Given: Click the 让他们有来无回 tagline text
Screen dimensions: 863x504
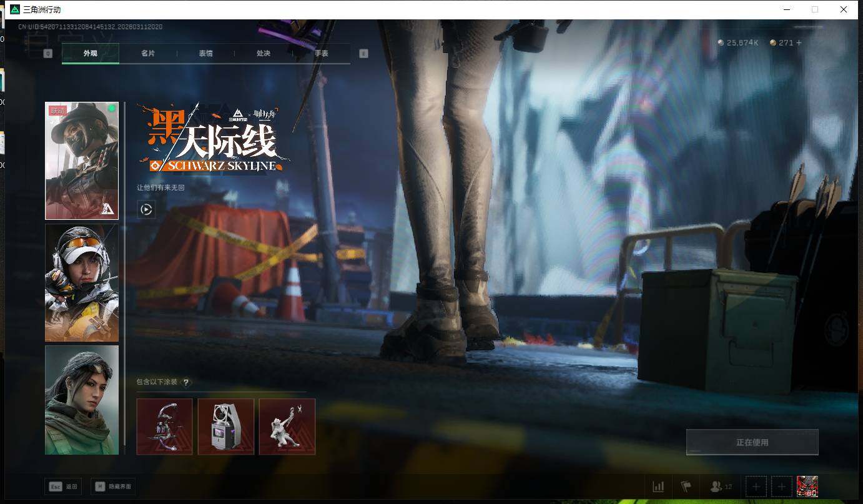Looking at the screenshot, I should [161, 187].
